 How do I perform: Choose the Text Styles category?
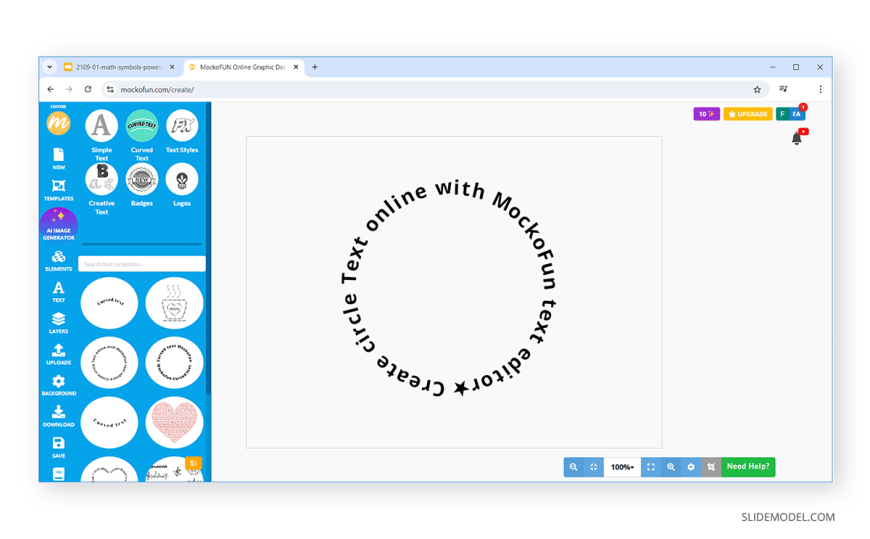(182, 131)
